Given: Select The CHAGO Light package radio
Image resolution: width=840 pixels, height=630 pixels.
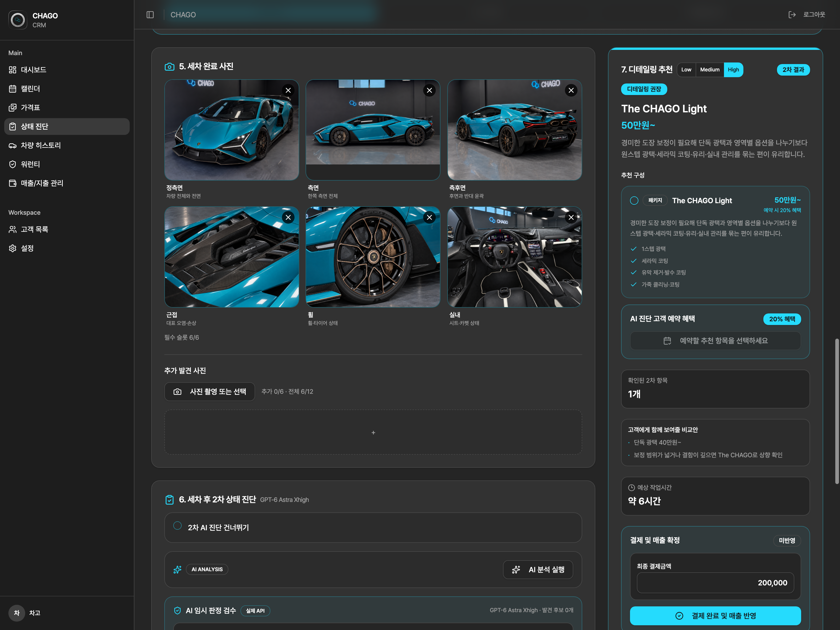Looking at the screenshot, I should 634,201.
